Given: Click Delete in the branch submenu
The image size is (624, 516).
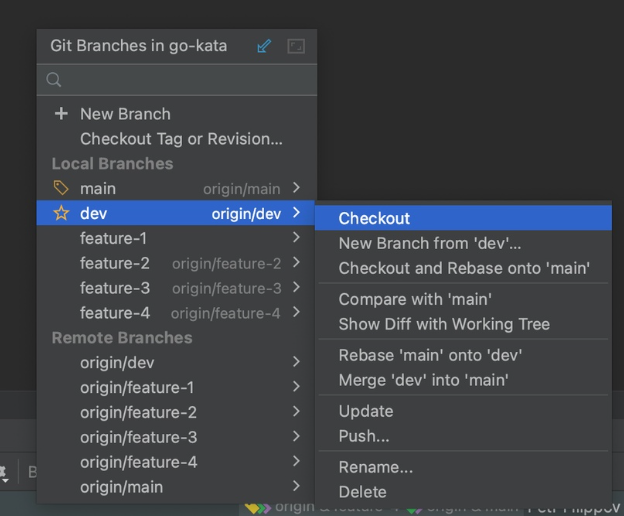Looking at the screenshot, I should coord(362,492).
